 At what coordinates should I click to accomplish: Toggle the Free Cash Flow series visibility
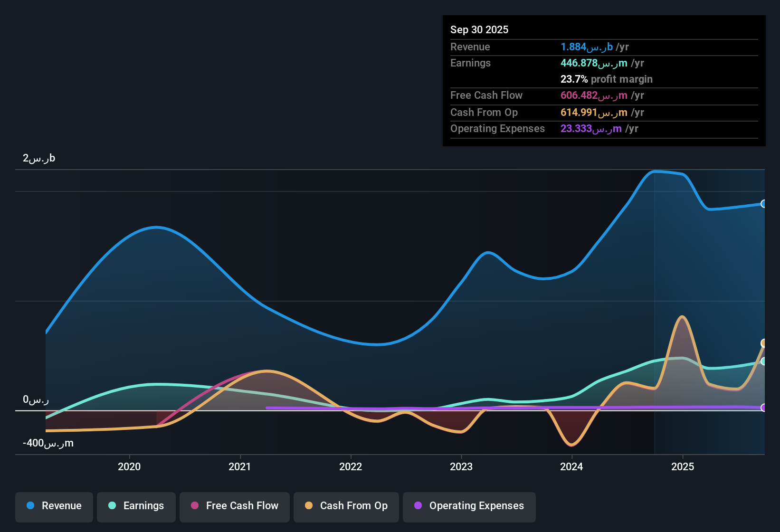coord(234,506)
